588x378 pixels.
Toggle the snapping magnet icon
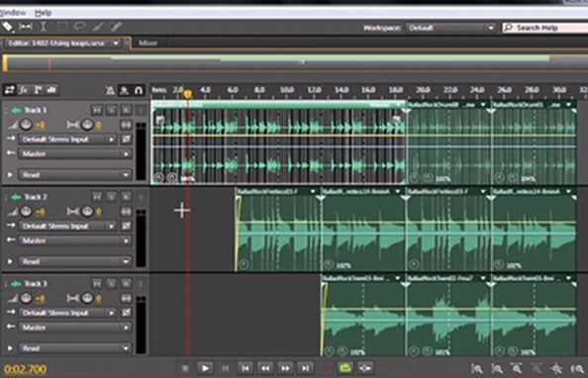point(139,90)
